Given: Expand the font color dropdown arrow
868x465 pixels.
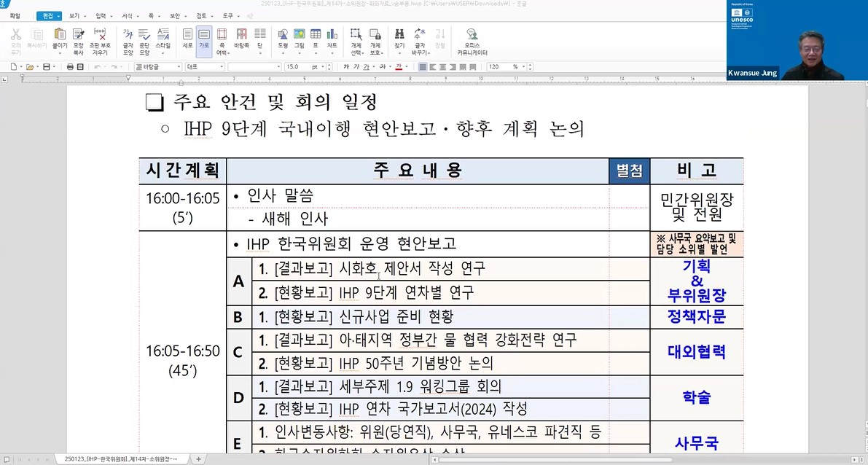Looking at the screenshot, I should (406, 67).
